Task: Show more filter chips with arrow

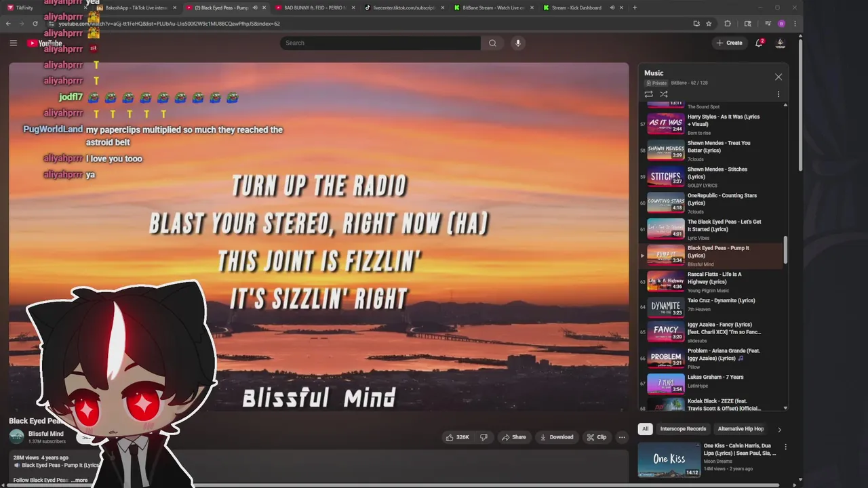Action: [779, 429]
